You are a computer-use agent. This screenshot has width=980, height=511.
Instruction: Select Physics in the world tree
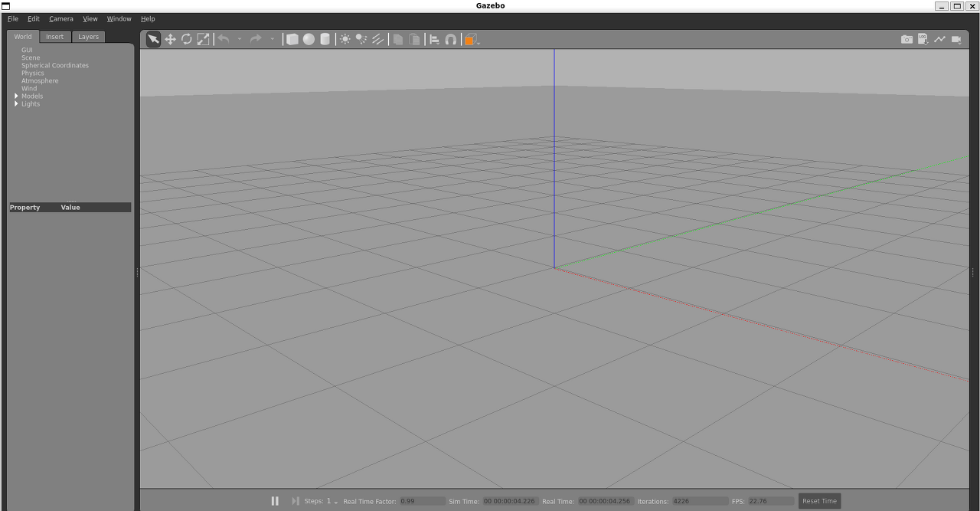(x=33, y=73)
